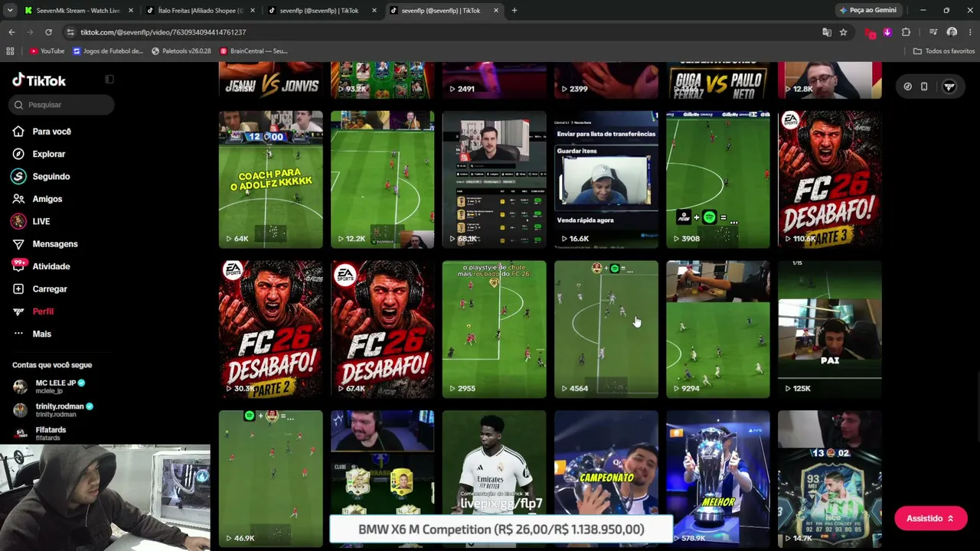This screenshot has height=551, width=980.
Task: Open the Todos os favoritos folder
Action: pos(944,51)
